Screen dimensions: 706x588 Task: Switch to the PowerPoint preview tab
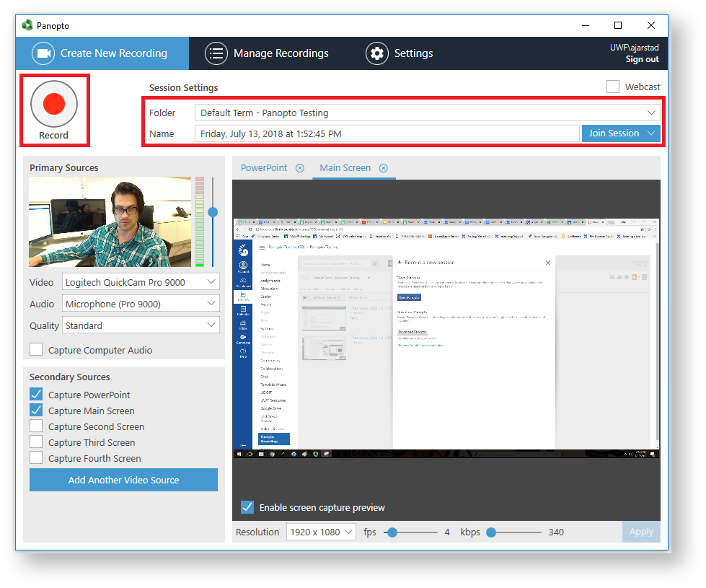click(x=264, y=167)
